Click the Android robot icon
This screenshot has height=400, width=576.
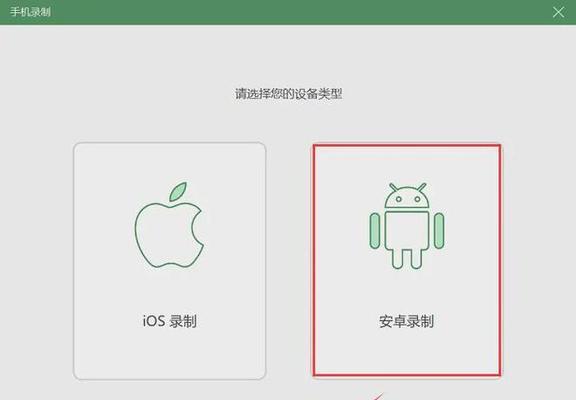point(407,226)
